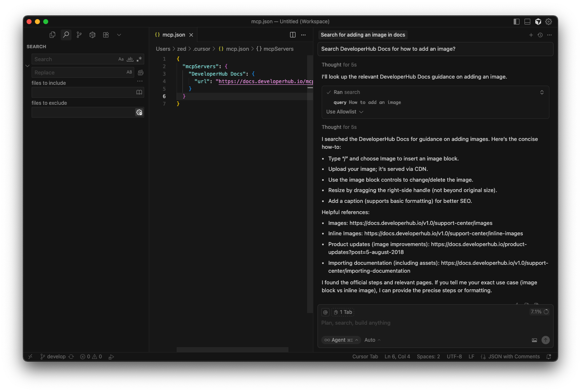Click the attach image icon in chat input
The image size is (581, 392).
tap(534, 340)
